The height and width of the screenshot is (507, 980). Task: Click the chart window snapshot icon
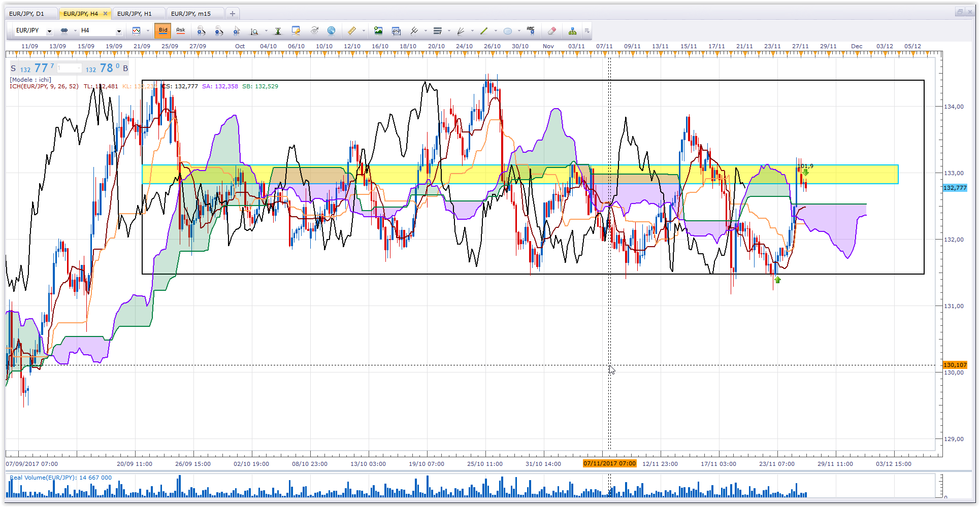397,31
